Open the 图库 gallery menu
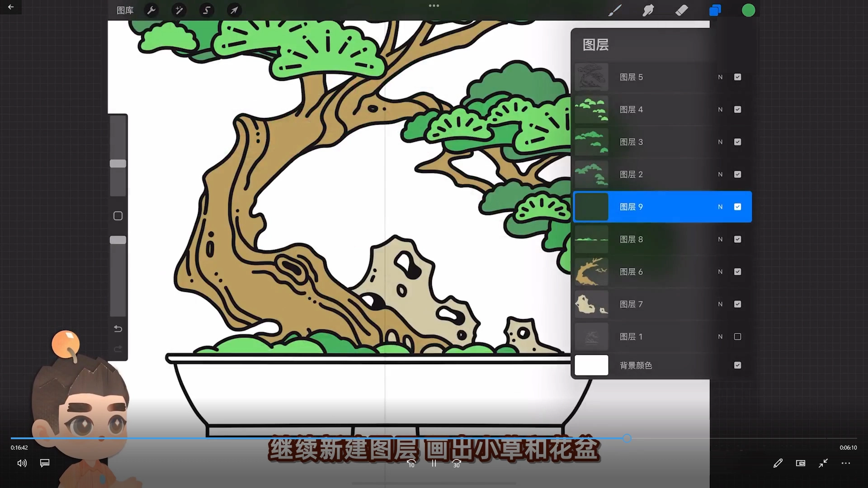The image size is (868, 488). point(125,10)
